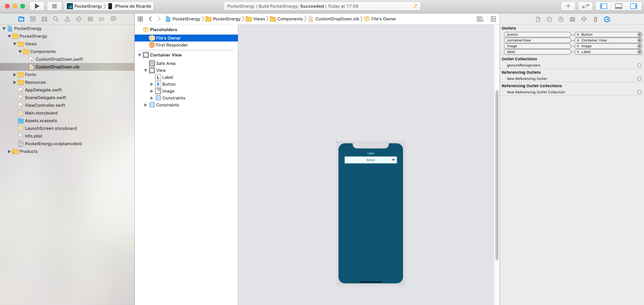Click Views in the breadcrumb path
Image resolution: width=644 pixels, height=305 pixels.
click(x=259, y=19)
